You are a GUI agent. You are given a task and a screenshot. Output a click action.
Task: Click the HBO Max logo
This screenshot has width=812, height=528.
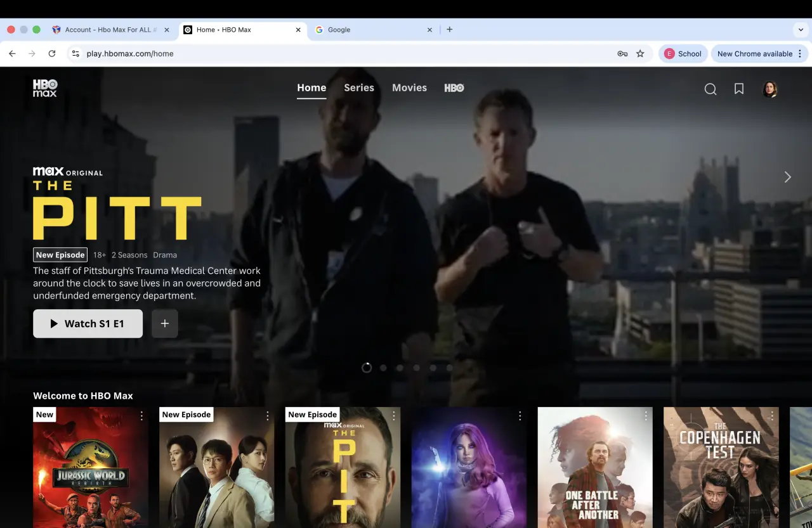coord(45,88)
